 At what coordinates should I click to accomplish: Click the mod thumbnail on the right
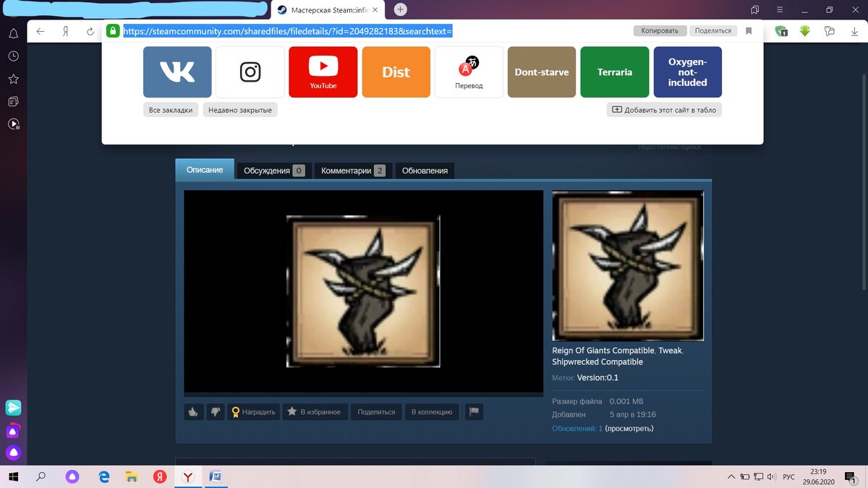[x=628, y=265]
